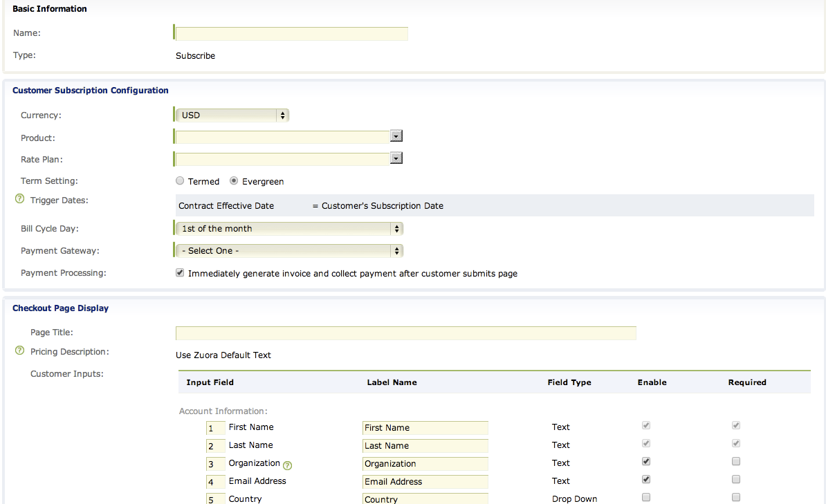826x504 pixels.
Task: Click order number box 1 for First Name
Action: [215, 428]
